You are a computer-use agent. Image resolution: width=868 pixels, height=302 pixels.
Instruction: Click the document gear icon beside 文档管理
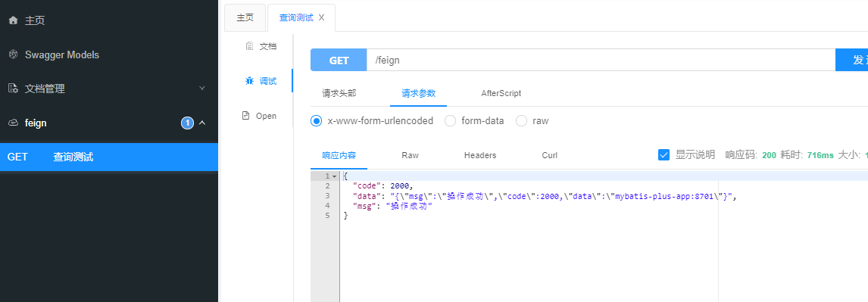tap(14, 89)
